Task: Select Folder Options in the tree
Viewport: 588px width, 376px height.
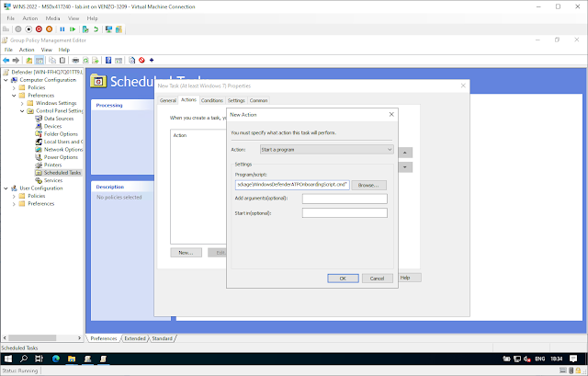Action: point(61,134)
